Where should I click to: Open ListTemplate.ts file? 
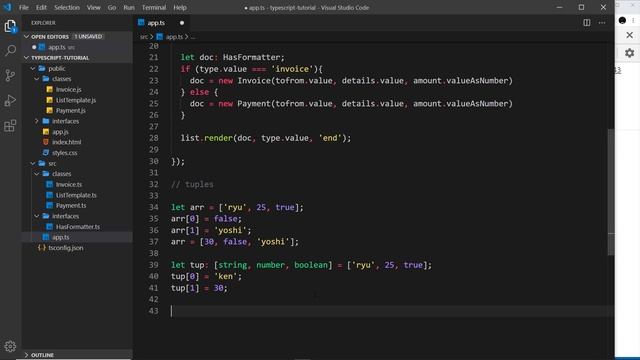(76, 195)
